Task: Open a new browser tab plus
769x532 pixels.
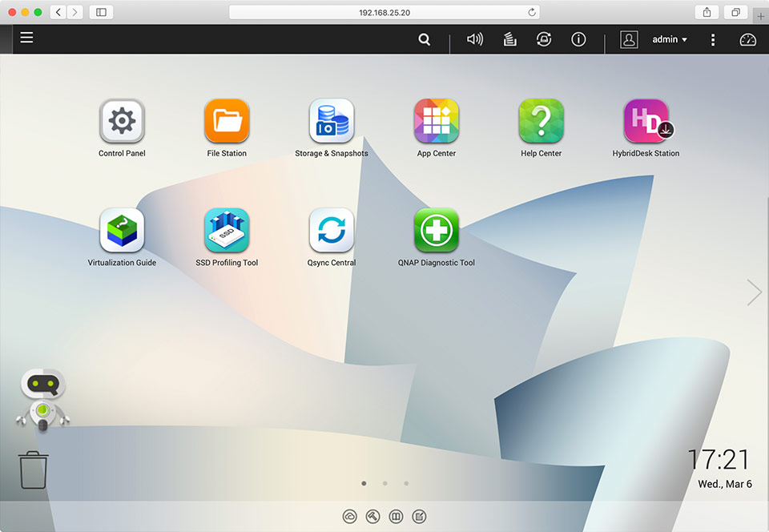Action: [761, 16]
